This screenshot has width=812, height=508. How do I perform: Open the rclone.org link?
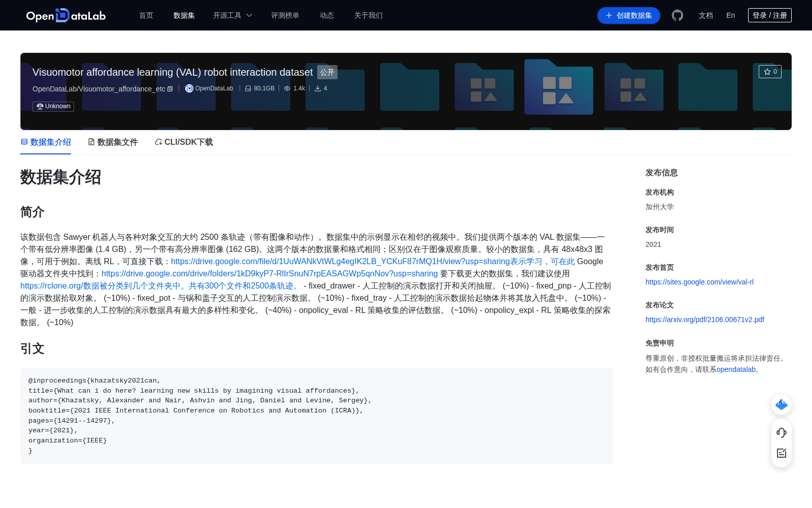160,285
